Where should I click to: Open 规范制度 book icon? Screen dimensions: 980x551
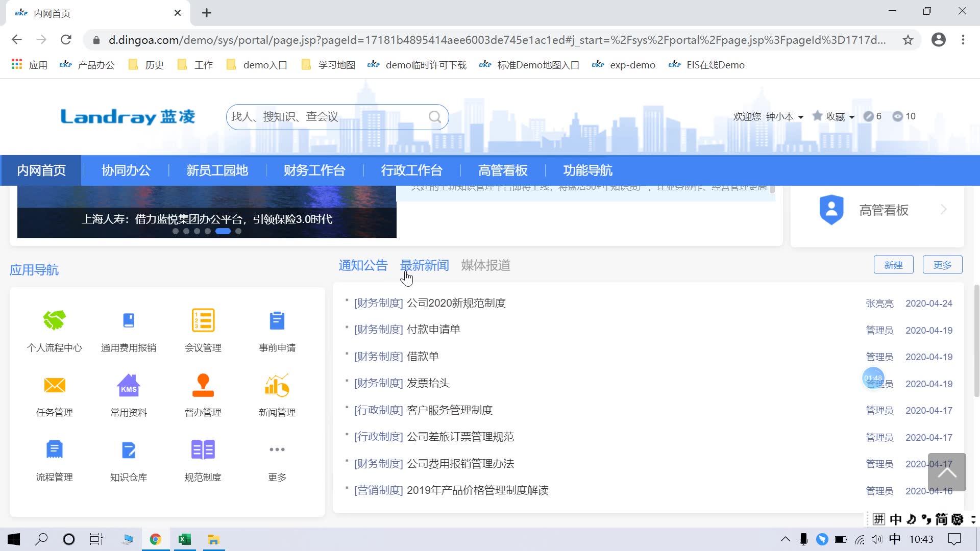click(x=203, y=449)
